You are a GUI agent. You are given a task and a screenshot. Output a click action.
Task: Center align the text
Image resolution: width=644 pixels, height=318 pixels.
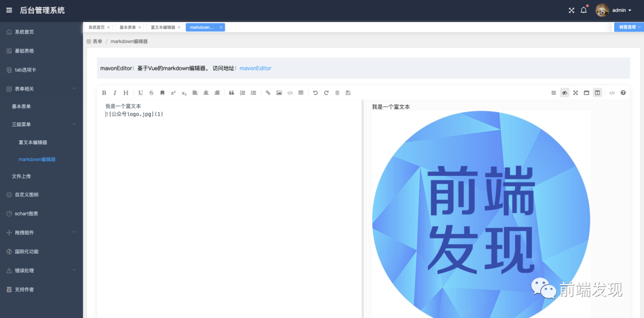click(206, 93)
